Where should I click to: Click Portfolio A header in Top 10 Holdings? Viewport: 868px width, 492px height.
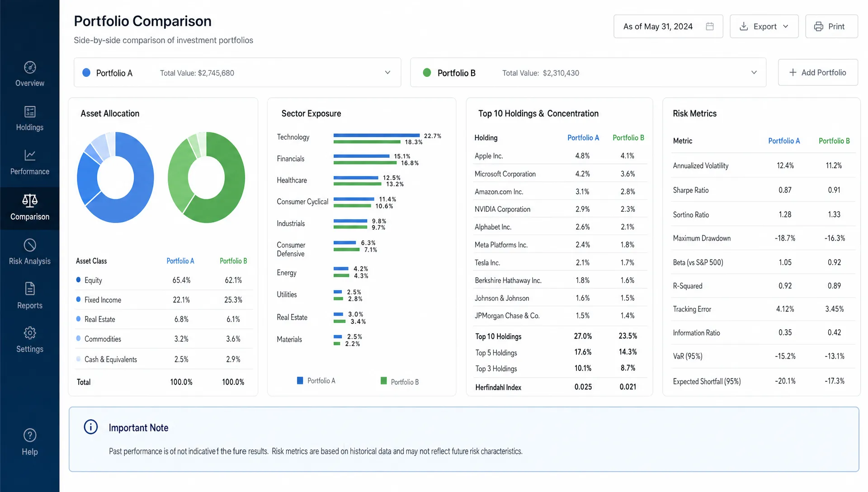(x=583, y=137)
